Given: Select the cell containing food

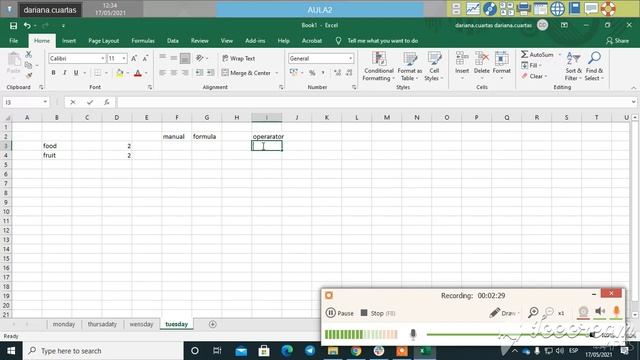Looking at the screenshot, I should click(x=57, y=146).
